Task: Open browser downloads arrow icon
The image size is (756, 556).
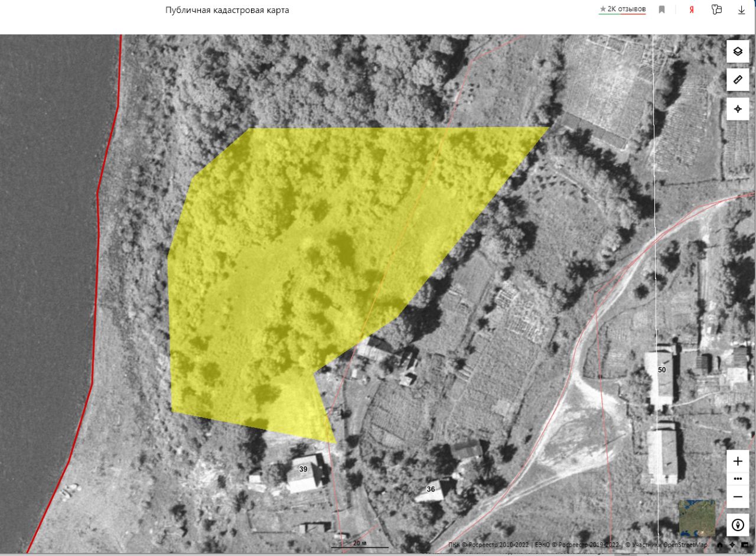Action: click(x=742, y=9)
